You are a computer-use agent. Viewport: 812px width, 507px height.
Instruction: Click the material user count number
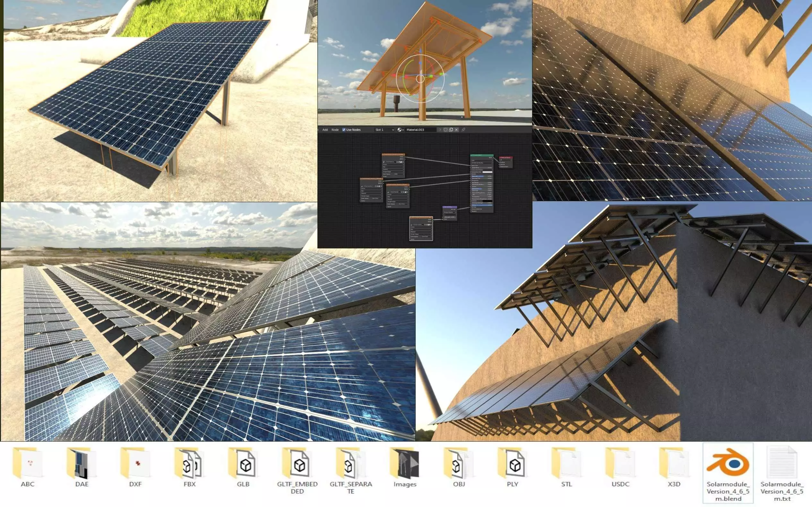[x=440, y=130]
